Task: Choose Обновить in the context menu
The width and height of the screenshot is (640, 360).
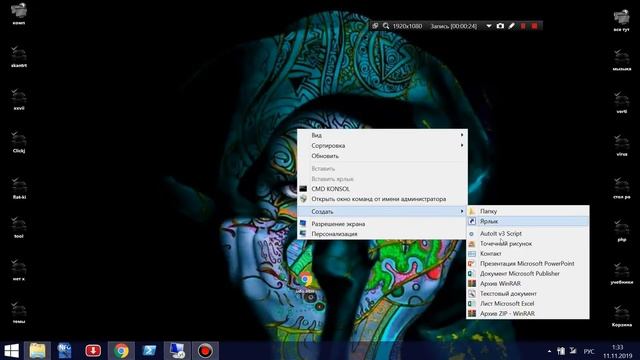Action: (x=382, y=156)
